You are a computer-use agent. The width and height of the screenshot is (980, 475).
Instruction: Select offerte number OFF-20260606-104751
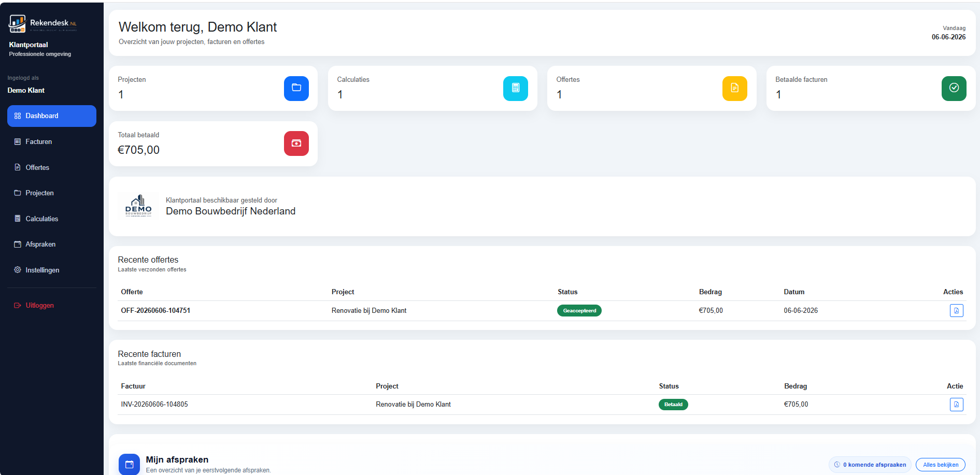click(155, 311)
